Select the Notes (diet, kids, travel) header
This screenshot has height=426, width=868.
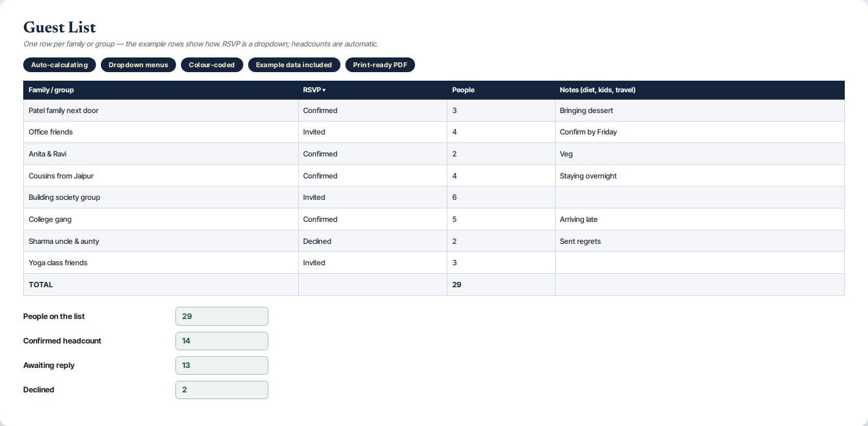click(700, 90)
